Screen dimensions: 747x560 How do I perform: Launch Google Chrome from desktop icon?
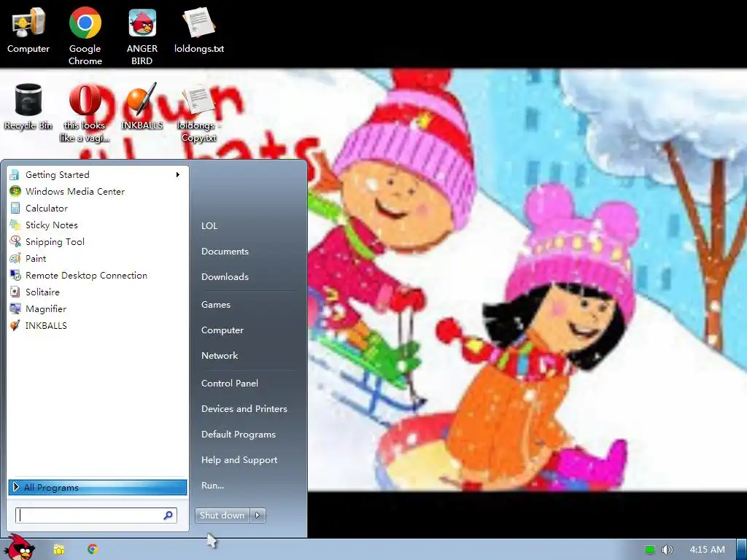(85, 35)
